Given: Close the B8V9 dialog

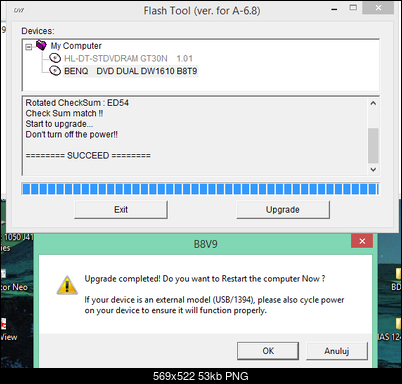Looking at the screenshot, I should coord(362,241).
